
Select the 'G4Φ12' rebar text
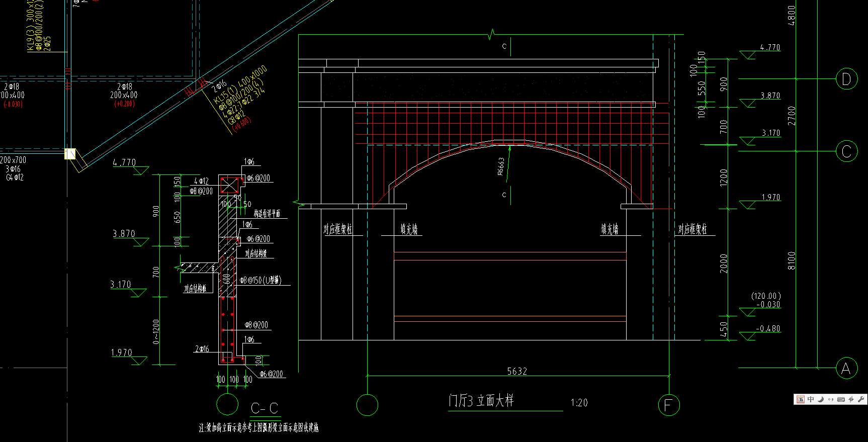click(x=15, y=178)
